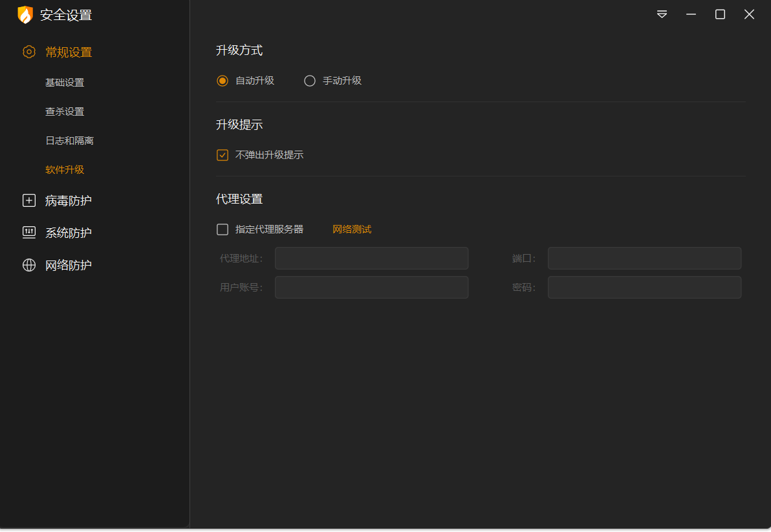Enable the 指定代理服务器 checkbox
The image size is (771, 532).
pos(223,229)
